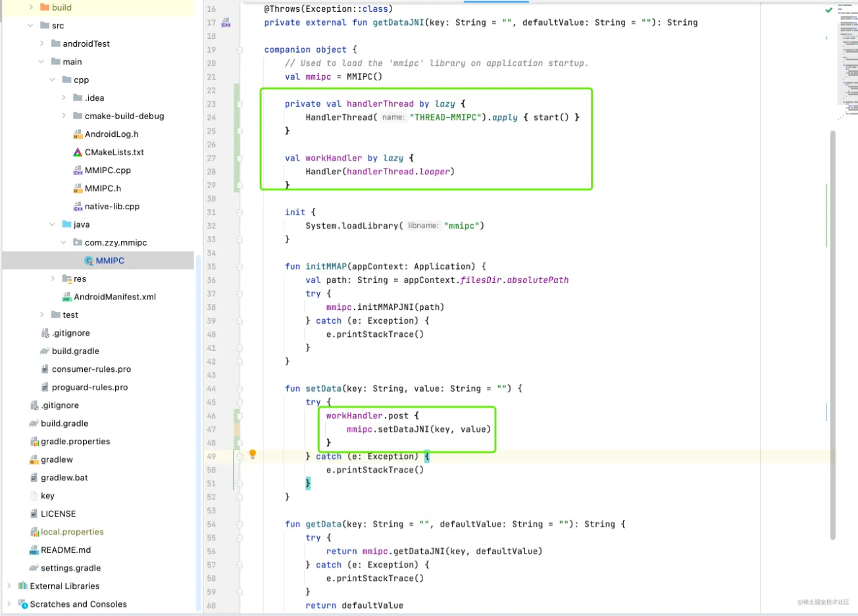This screenshot has height=616, width=858.
Task: Click the AndroidLog.h file icon
Action: 78,134
